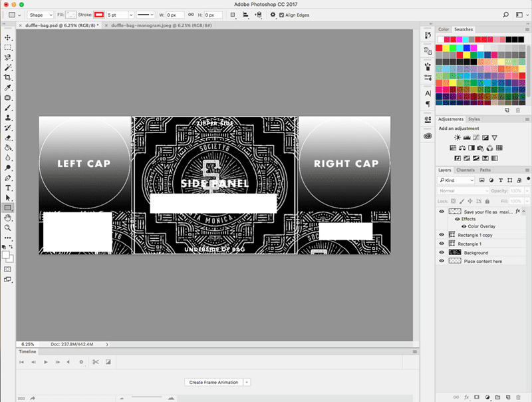Screen dimensions: 532x402
Task: Click the W width input field
Action: [175, 15]
